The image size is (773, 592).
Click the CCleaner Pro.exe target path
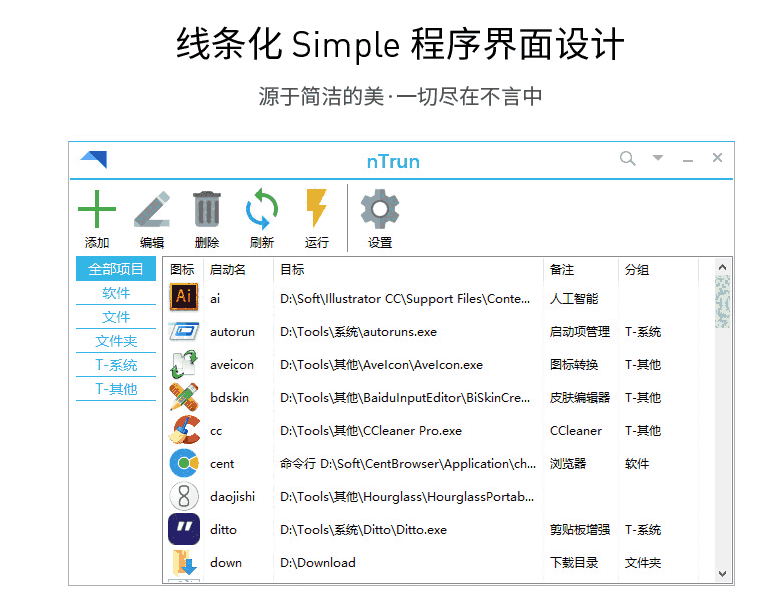371,431
